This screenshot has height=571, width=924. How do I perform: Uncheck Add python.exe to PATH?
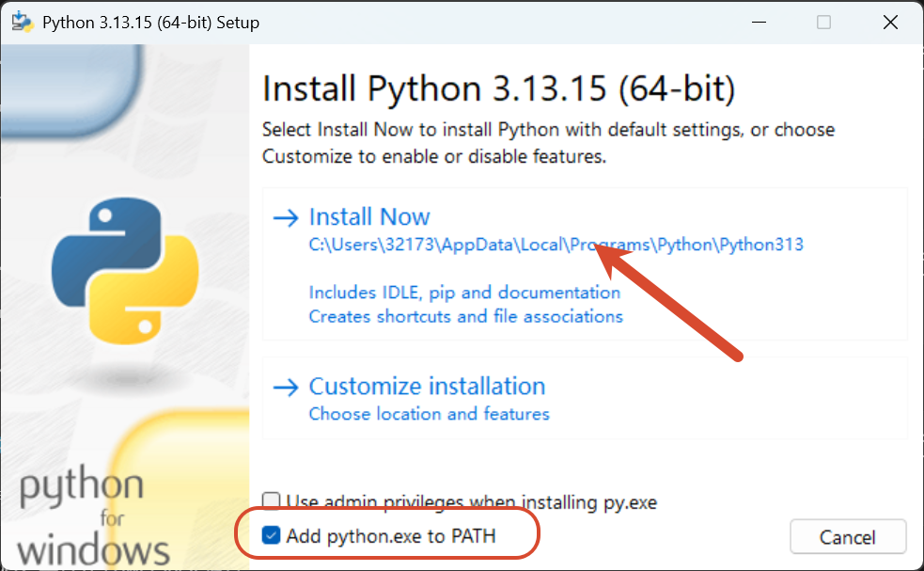(271, 535)
